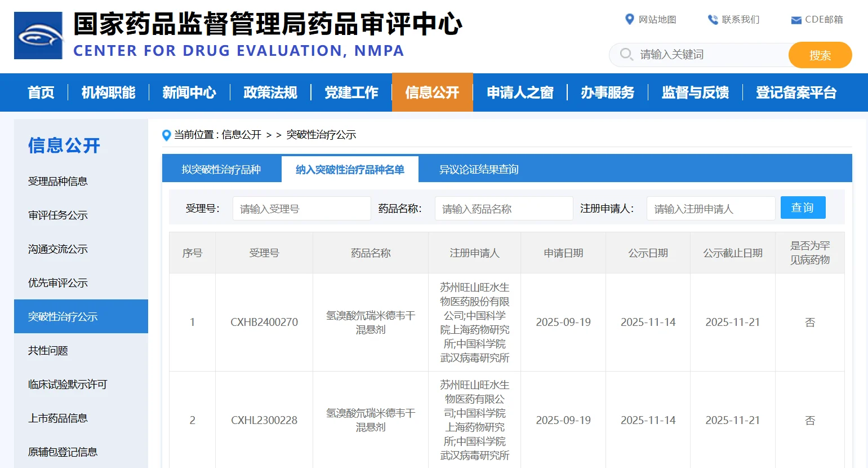This screenshot has width=868, height=468.
Task: Click the current location marker icon
Action: pyautogui.click(x=166, y=135)
